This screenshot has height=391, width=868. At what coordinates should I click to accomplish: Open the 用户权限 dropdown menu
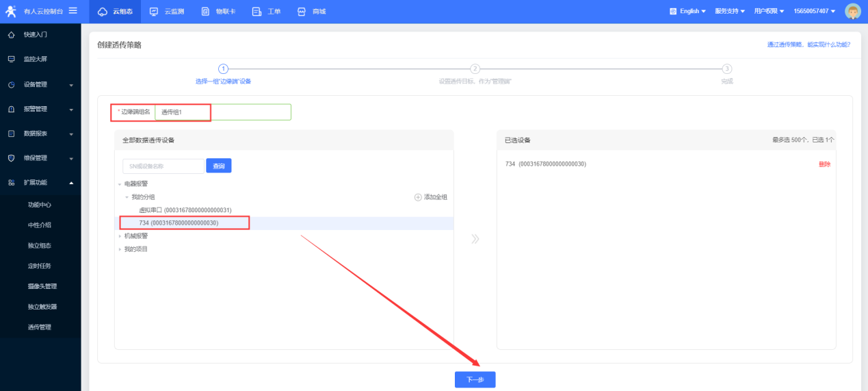pyautogui.click(x=769, y=11)
